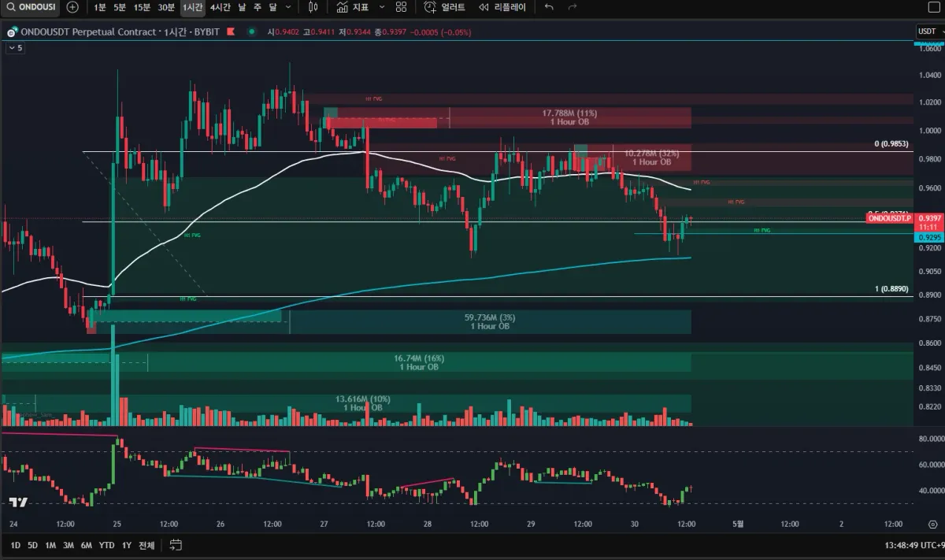Switch to the weekly 주 timeframe

coord(257,7)
